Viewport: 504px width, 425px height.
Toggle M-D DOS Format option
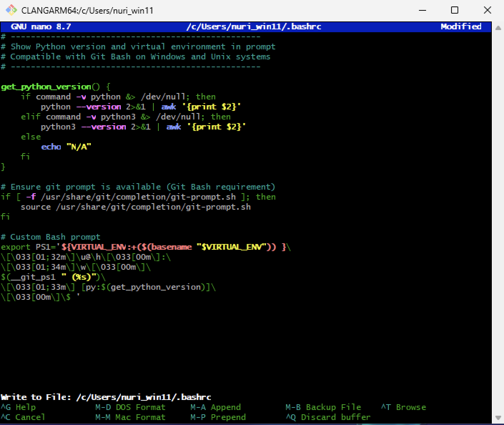[130, 407]
